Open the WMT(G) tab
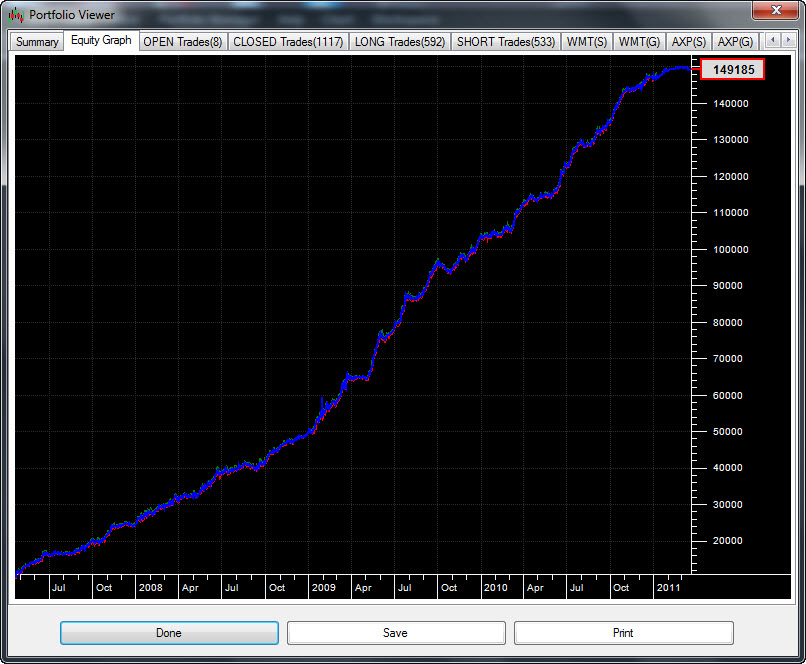Viewport: 806px width, 664px height. point(639,42)
